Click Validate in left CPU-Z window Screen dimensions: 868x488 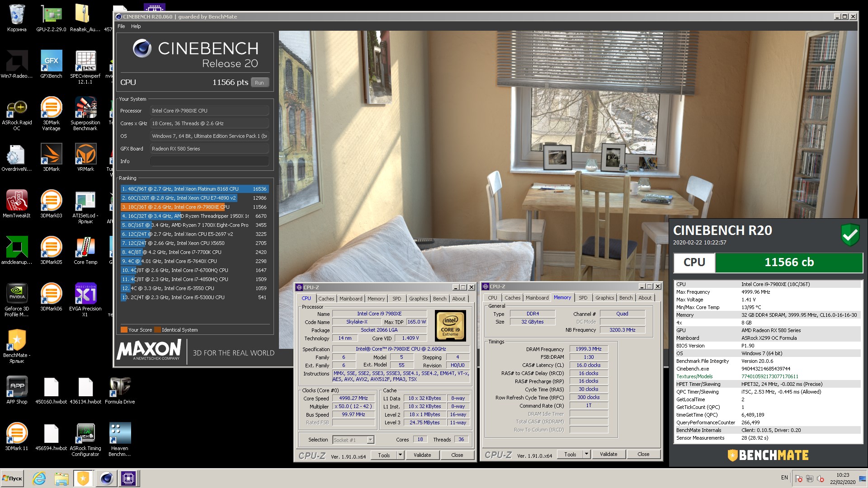(x=422, y=455)
